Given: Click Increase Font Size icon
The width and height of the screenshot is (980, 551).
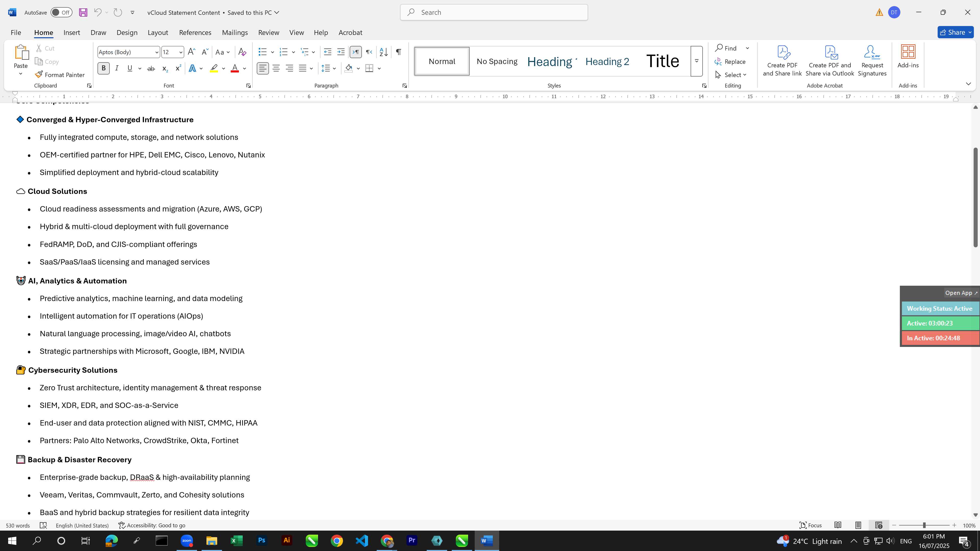Looking at the screenshot, I should pyautogui.click(x=192, y=52).
